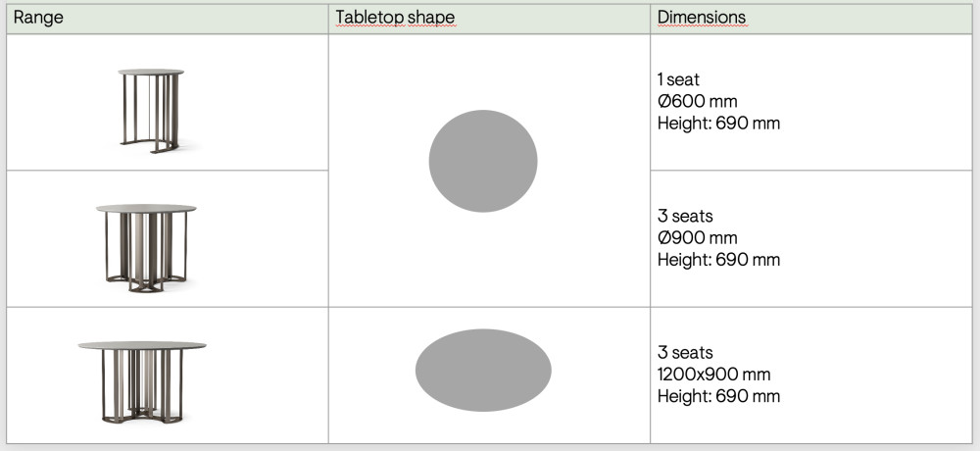Select the gray ellipse shape
Image resolution: width=980 pixels, height=451 pixels.
click(x=483, y=370)
